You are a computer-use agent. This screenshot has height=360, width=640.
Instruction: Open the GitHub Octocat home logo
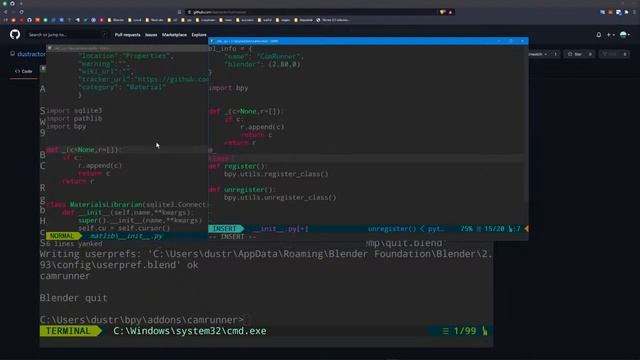point(15,34)
